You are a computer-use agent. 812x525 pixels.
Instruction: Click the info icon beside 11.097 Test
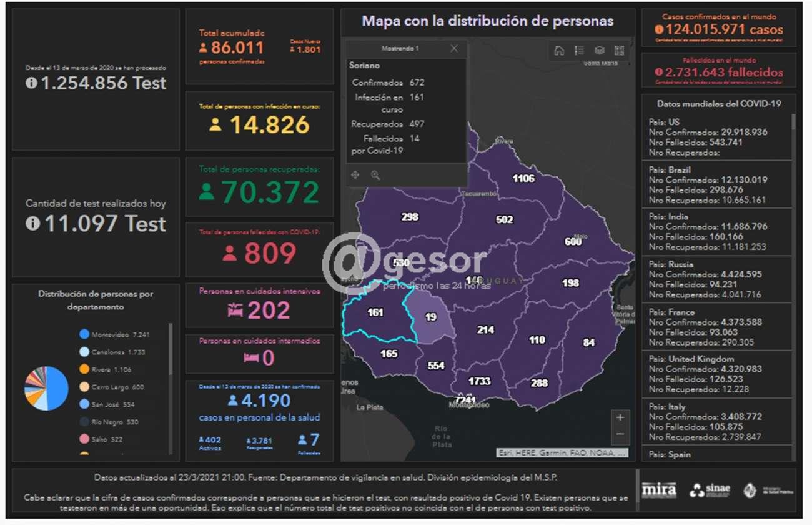coord(32,224)
